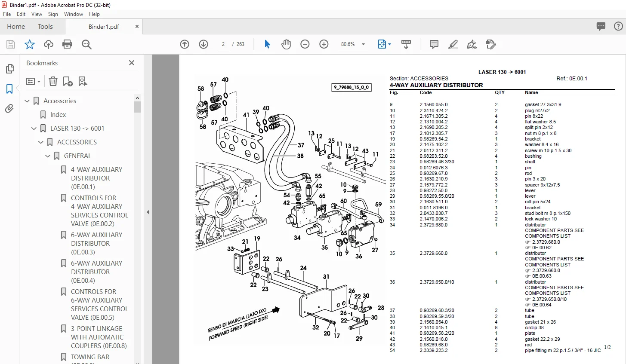Open CONTROLS FOR 4-WAY AUXILIARY SERVICES bookmark

pos(99,211)
